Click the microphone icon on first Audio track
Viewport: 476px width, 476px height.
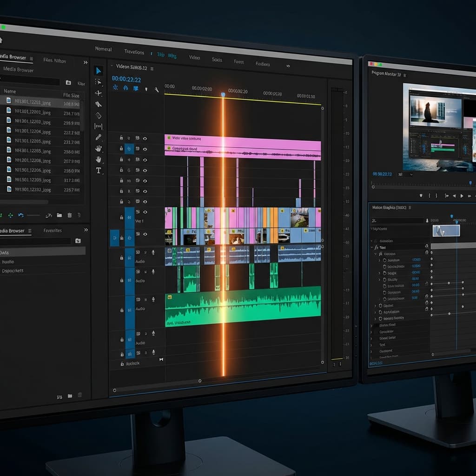tap(153, 252)
